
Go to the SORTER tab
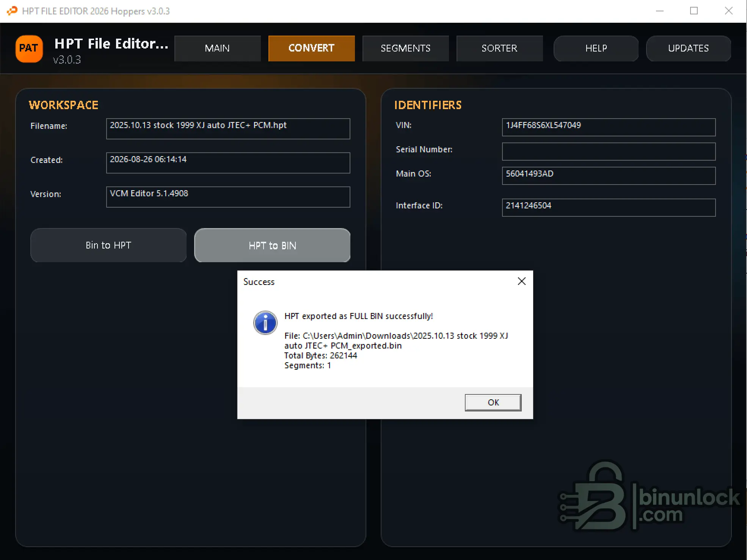499,48
